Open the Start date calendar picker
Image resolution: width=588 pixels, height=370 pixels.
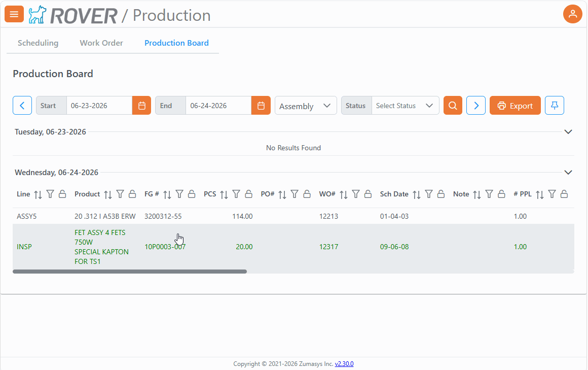coord(142,106)
